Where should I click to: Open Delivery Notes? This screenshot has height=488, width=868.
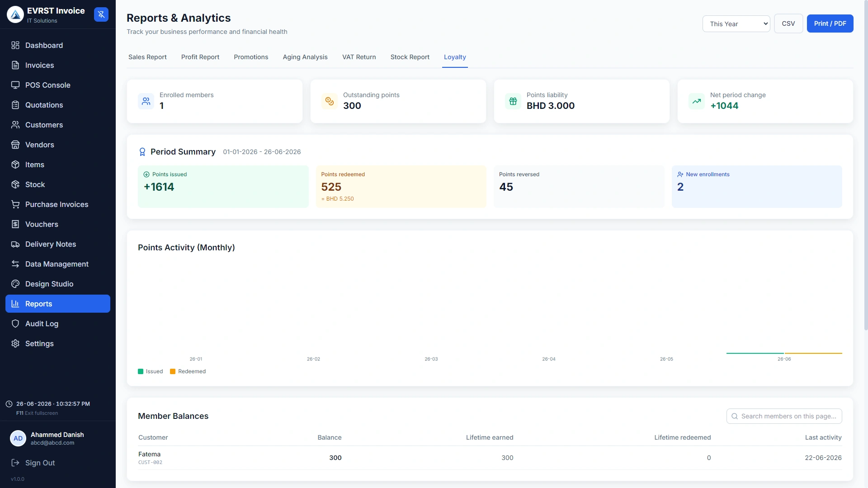click(x=58, y=244)
